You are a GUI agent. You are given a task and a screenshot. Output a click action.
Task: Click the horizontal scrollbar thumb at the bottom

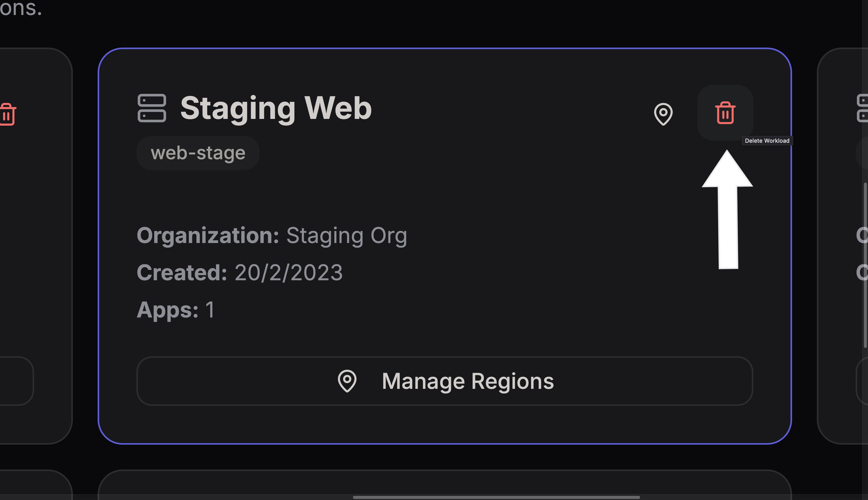[x=496, y=497]
